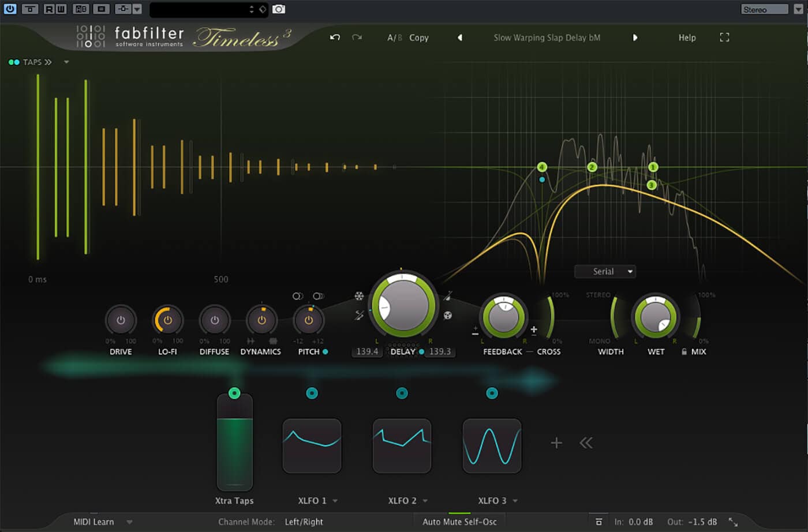Image resolution: width=808 pixels, height=532 pixels.
Task: Click the tape-style icon left of delay knob
Action: point(359,315)
